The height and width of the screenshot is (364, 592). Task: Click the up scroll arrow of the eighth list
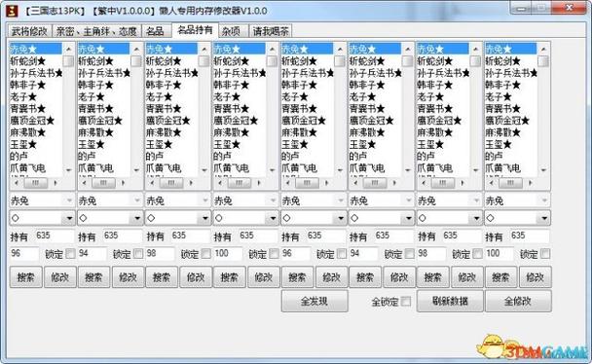coord(543,49)
